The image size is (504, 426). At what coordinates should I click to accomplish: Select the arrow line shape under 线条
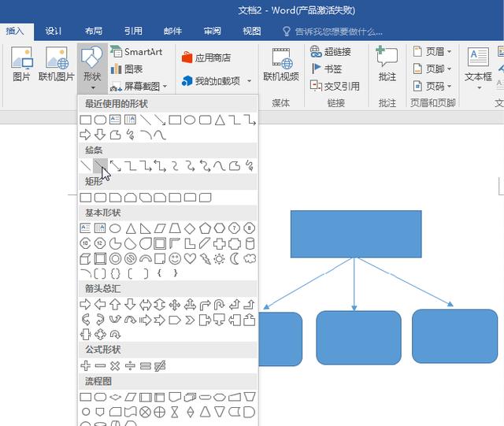pyautogui.click(x=100, y=165)
